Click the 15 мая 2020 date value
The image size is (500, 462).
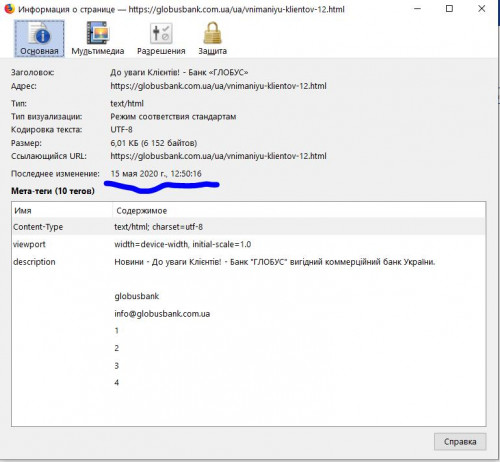coord(156,174)
